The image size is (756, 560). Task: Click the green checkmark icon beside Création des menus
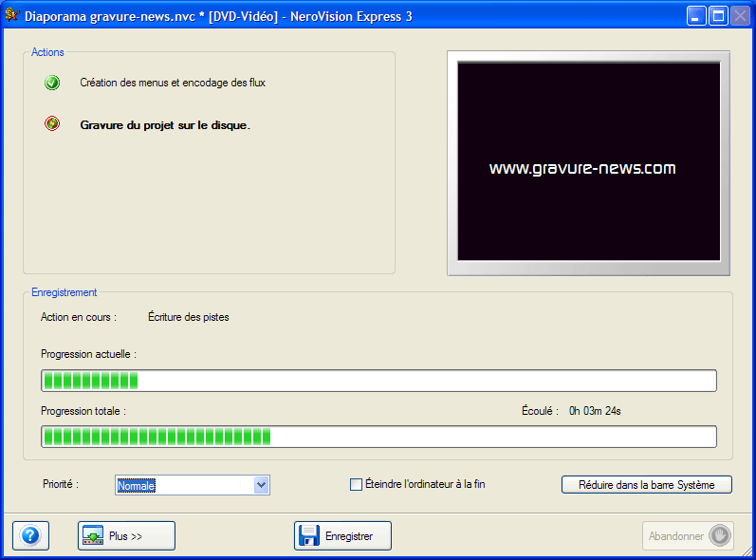52,83
